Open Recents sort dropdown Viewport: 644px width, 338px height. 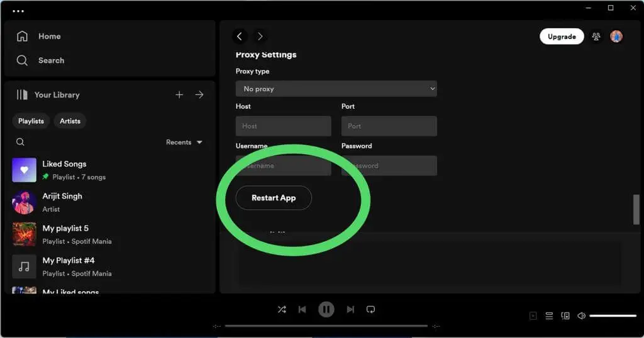click(x=184, y=142)
